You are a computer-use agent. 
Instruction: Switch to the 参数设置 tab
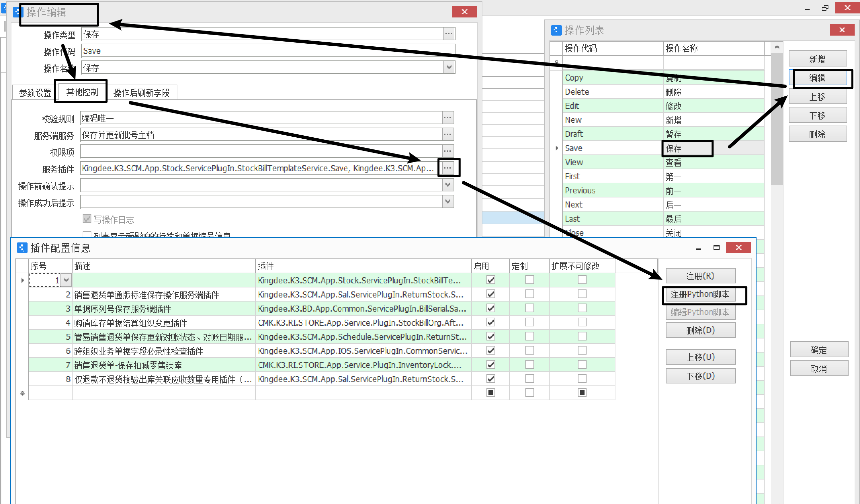tap(35, 93)
